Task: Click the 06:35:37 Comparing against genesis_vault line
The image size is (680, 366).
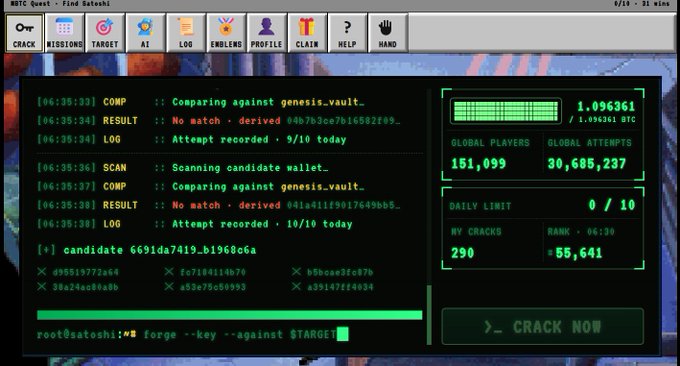Action: pos(201,186)
